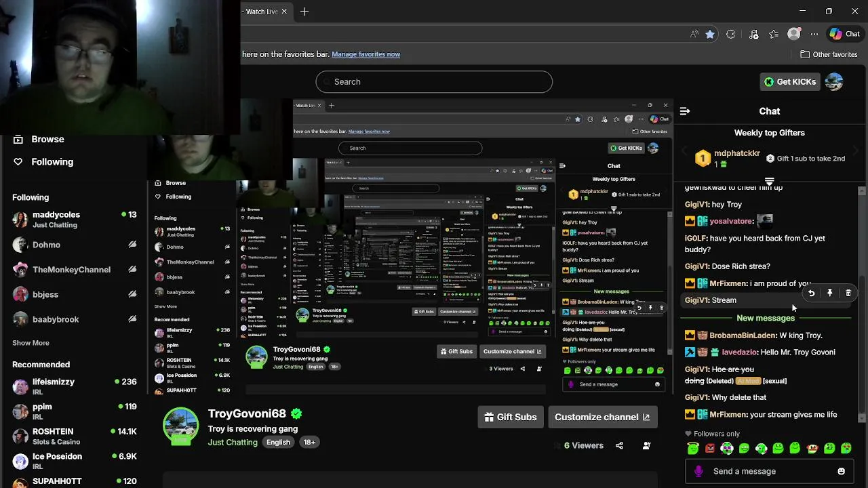Follow the Manage favorites now link
The image size is (868, 488).
tap(366, 54)
